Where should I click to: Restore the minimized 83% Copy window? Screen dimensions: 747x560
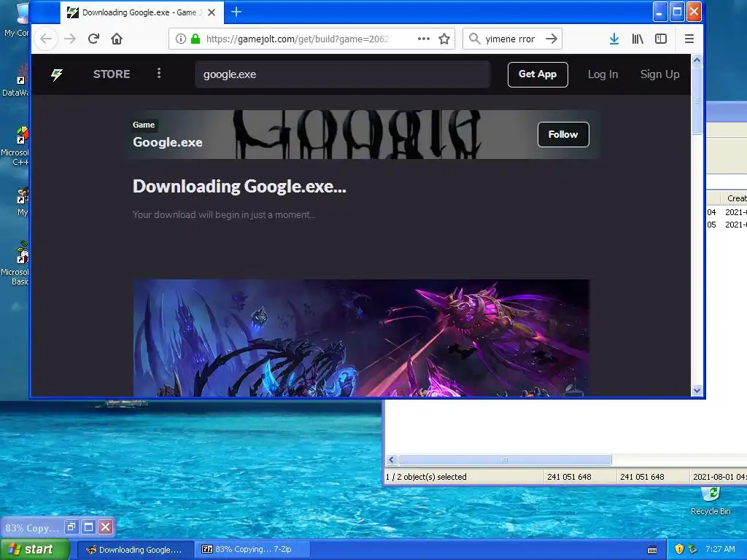coord(71,526)
